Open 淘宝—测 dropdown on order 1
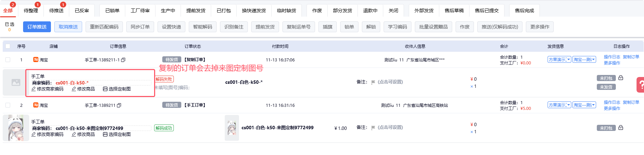This screenshot has width=644, height=155. (x=584, y=60)
